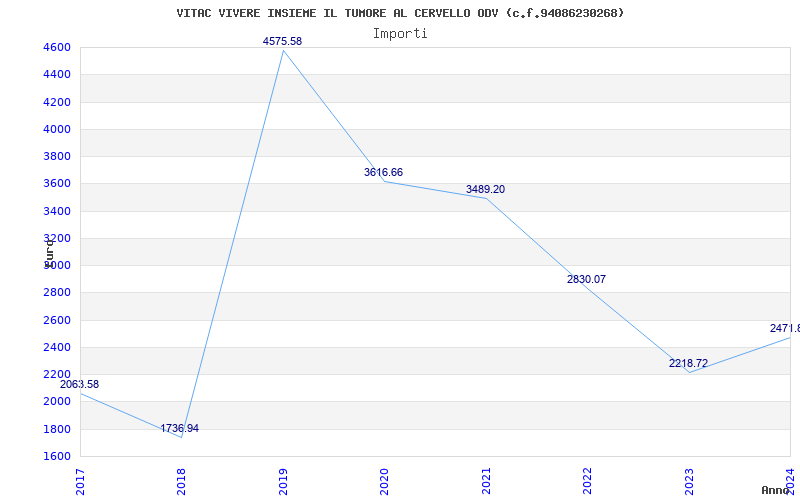800x500 pixels.
Task: Click y-axis value 3600
Action: (x=57, y=183)
